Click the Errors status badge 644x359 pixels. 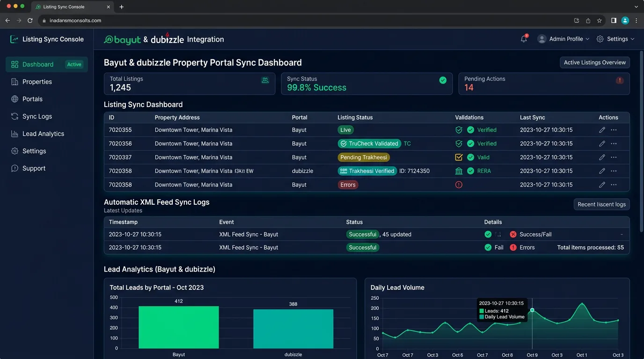[x=348, y=185]
